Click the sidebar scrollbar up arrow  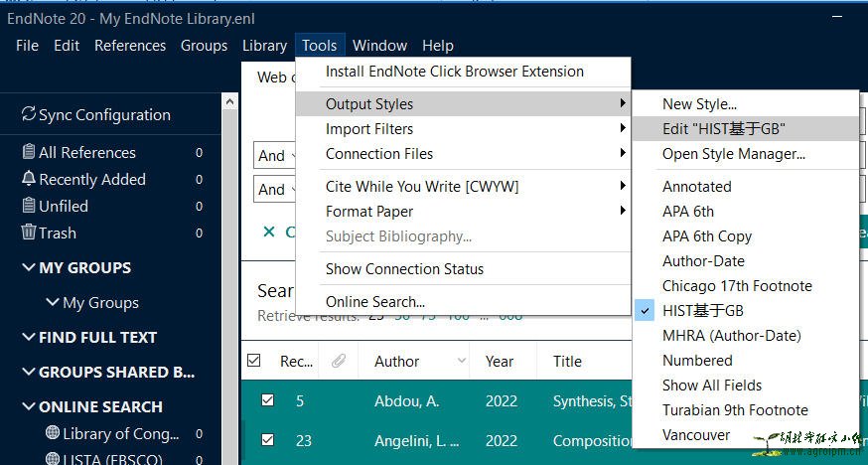(230, 101)
